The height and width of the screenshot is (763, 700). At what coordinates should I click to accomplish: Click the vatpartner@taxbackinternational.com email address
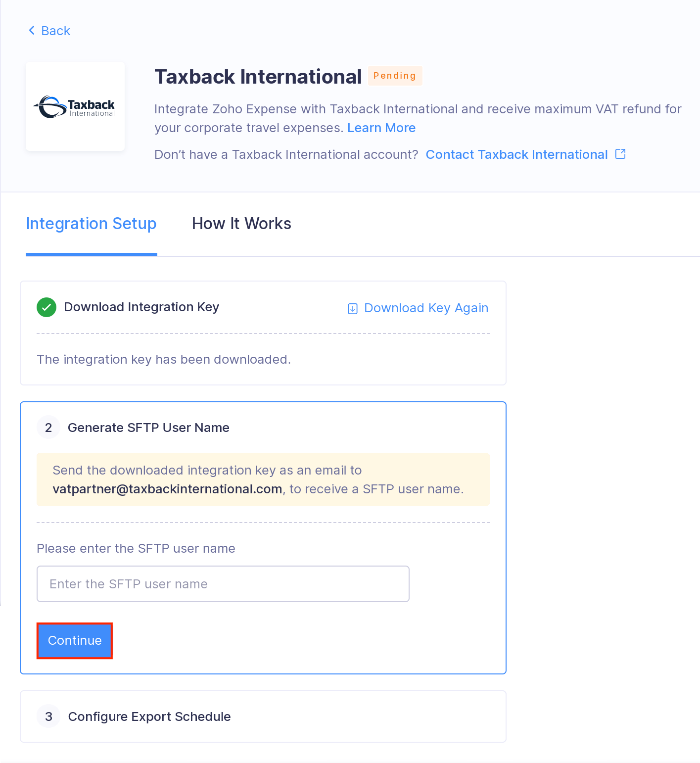pos(167,489)
